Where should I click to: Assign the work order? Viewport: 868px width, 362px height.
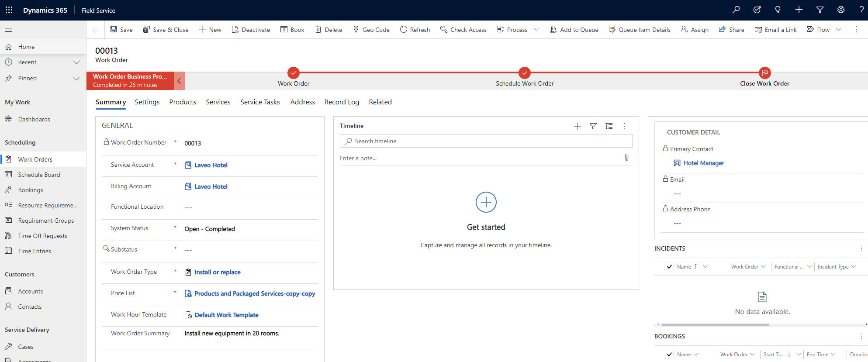[x=695, y=30]
